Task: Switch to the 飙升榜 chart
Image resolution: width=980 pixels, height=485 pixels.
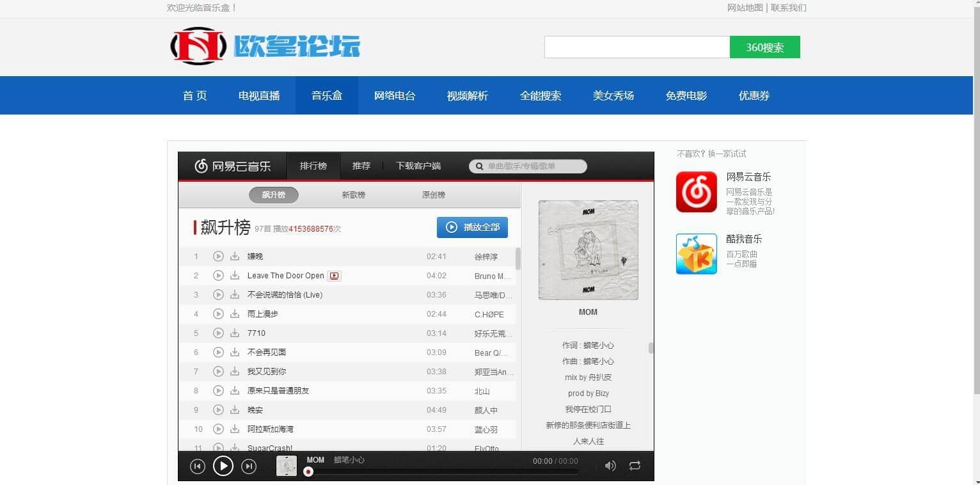Action: tap(274, 195)
